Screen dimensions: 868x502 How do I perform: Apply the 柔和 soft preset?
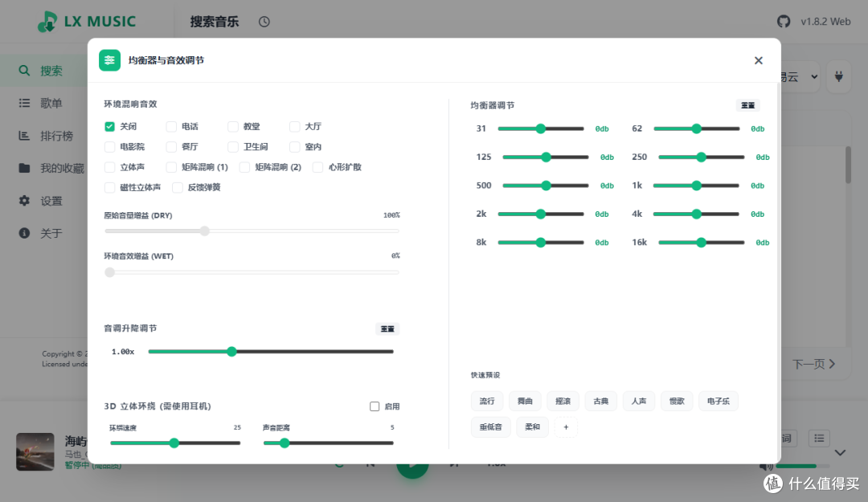pyautogui.click(x=533, y=426)
